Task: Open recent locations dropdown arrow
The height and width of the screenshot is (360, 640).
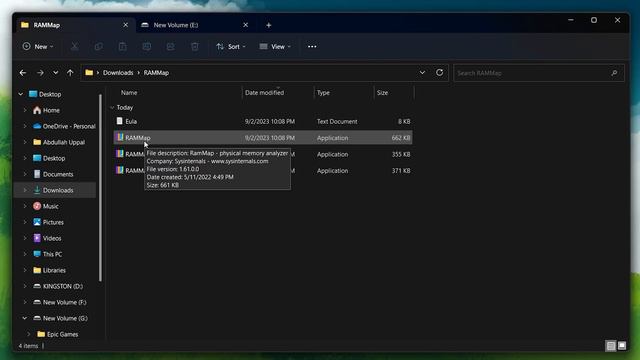Action: pos(56,73)
